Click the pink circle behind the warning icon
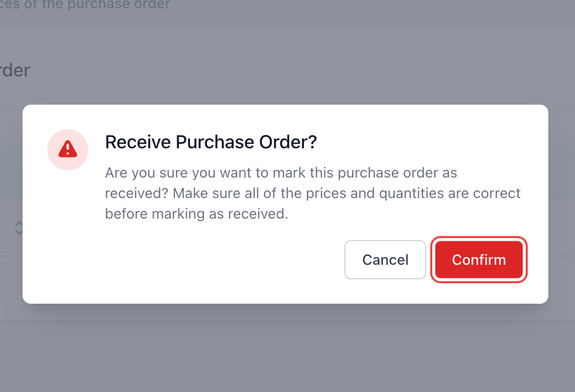This screenshot has width=575, height=392. click(68, 149)
